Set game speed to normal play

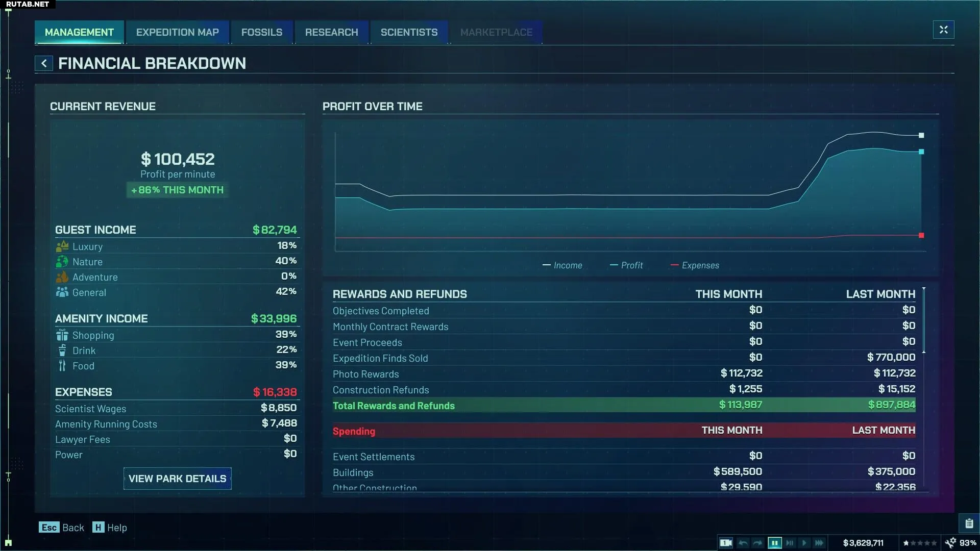point(804,543)
